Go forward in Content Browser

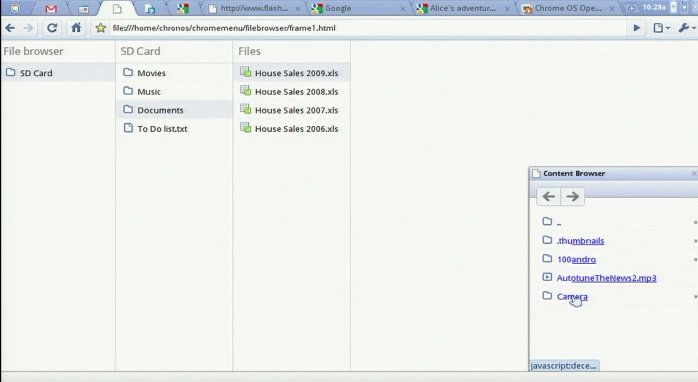572,196
